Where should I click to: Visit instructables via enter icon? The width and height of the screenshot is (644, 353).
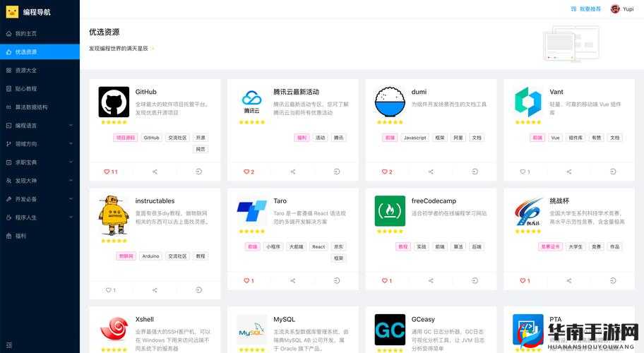pos(199,289)
